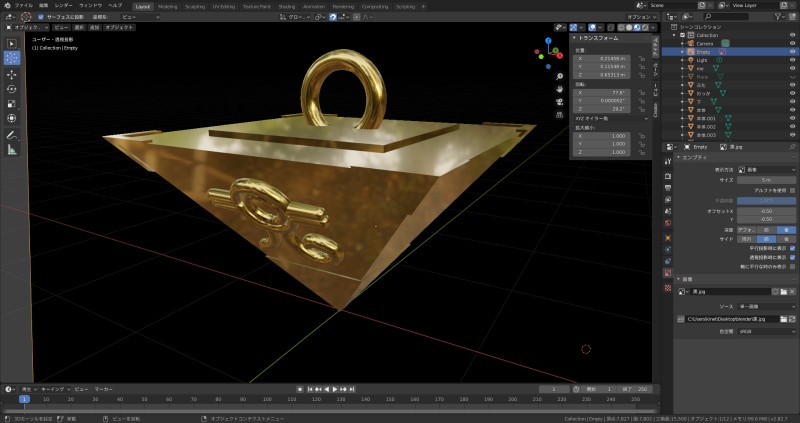Enable 軸に平行な時のみ表示 checkbox
This screenshot has width=800, height=423.
pos(792,266)
